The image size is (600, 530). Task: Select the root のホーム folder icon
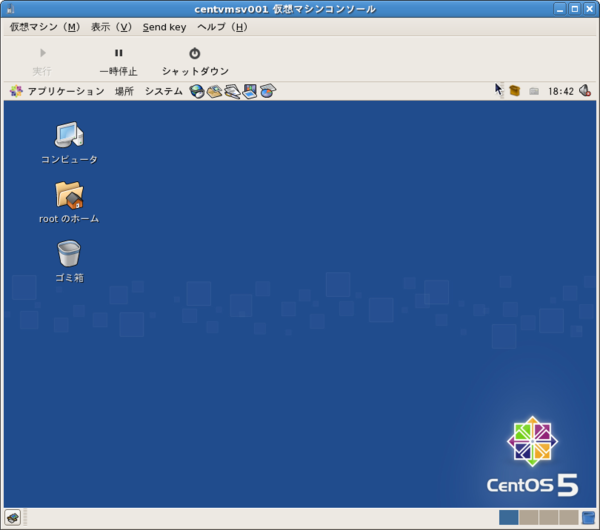coord(69,202)
